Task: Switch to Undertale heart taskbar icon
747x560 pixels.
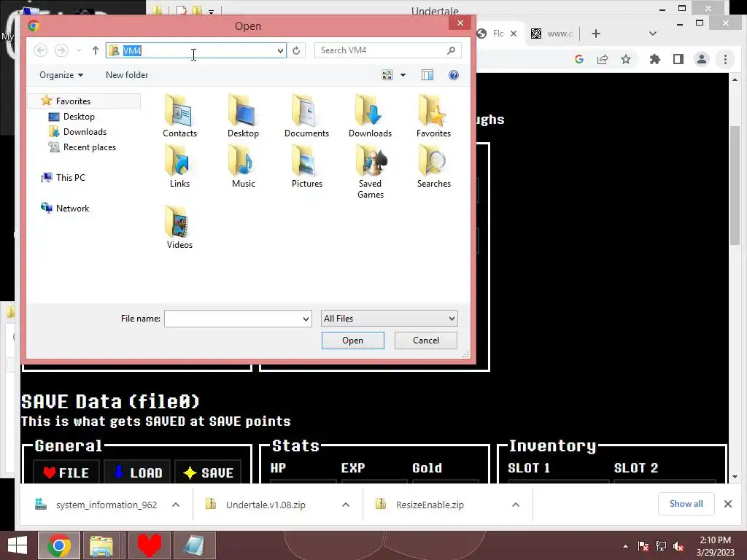Action: click(x=149, y=545)
